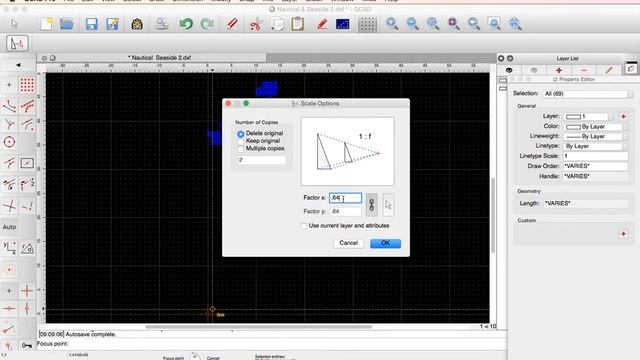Click the Pan Zoom arrows icon
640x360 pixels.
point(515,24)
